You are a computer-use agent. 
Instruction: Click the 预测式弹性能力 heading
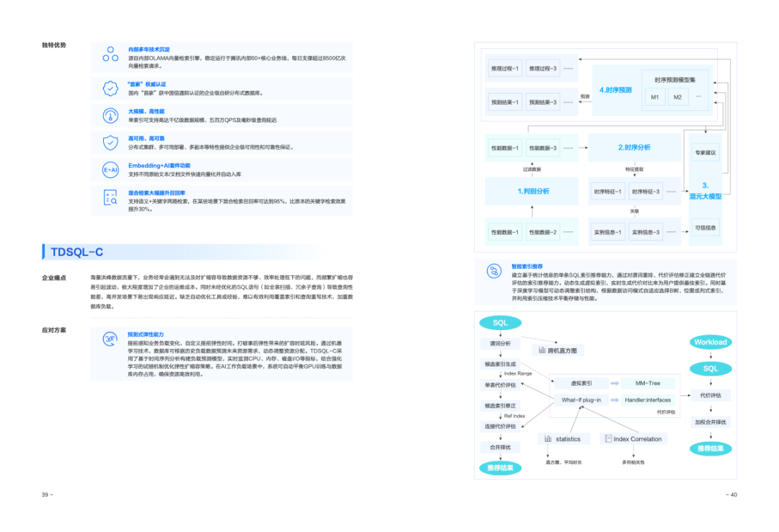coord(146,334)
